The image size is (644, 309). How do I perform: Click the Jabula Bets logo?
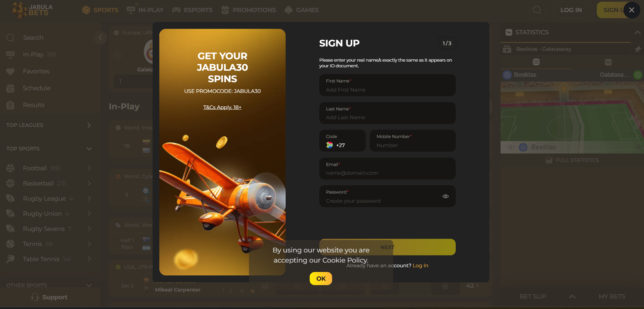point(32,10)
